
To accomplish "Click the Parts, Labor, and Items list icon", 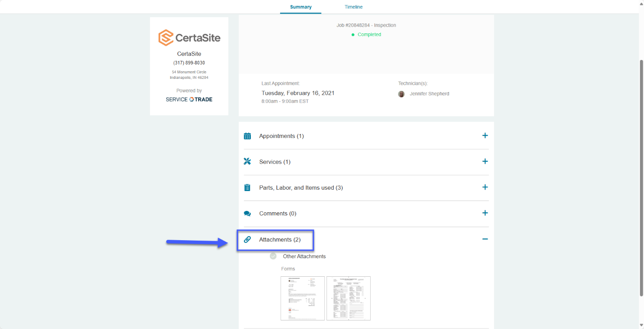I will point(247,187).
